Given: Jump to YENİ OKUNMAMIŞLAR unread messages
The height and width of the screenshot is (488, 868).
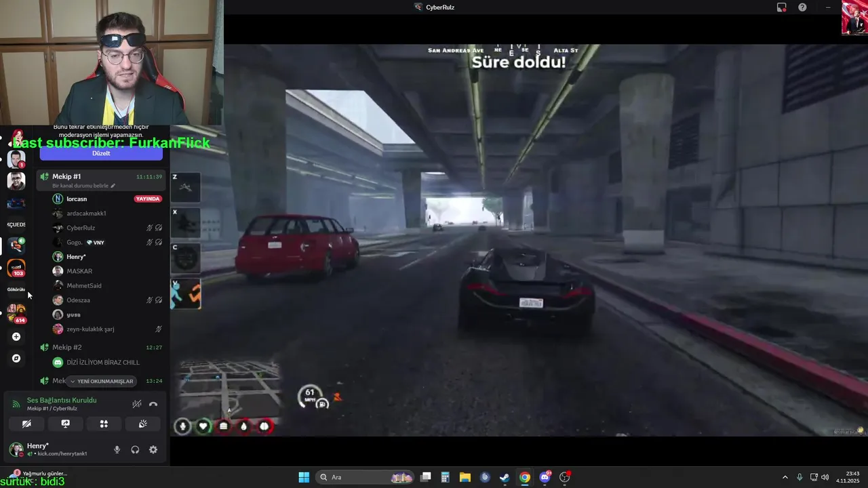Looking at the screenshot, I should pyautogui.click(x=102, y=381).
